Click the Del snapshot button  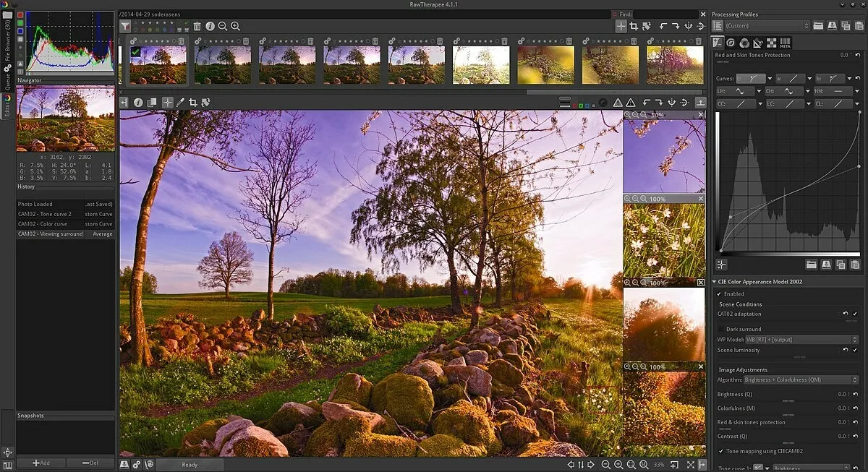click(90, 463)
